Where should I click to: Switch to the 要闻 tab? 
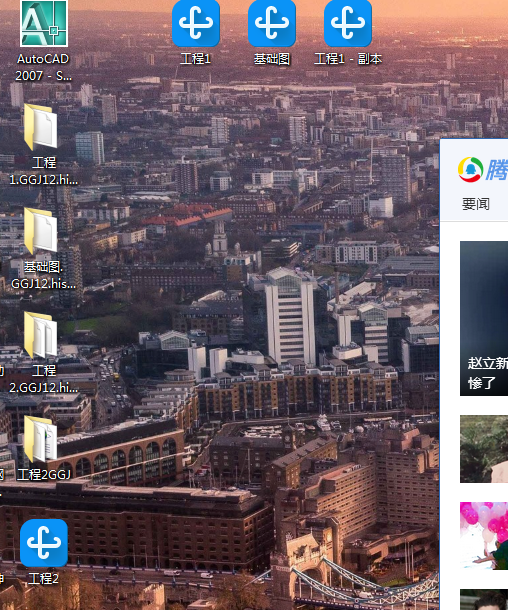pos(475,204)
